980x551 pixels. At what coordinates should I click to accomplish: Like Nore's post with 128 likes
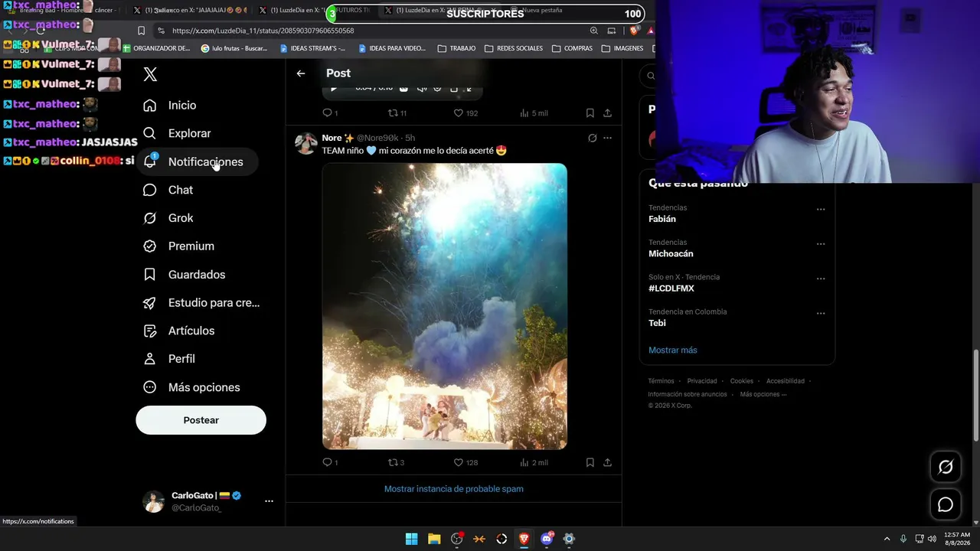[x=465, y=462]
